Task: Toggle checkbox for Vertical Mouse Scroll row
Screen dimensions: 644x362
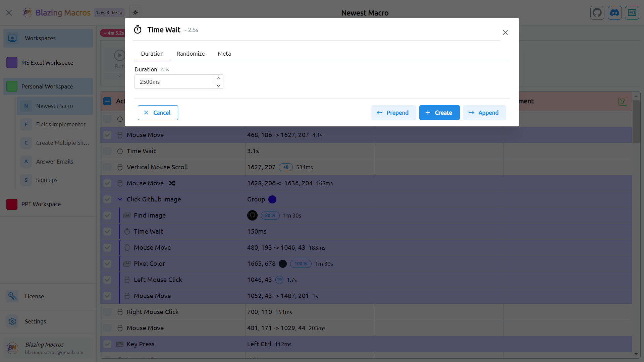Action: point(107,167)
